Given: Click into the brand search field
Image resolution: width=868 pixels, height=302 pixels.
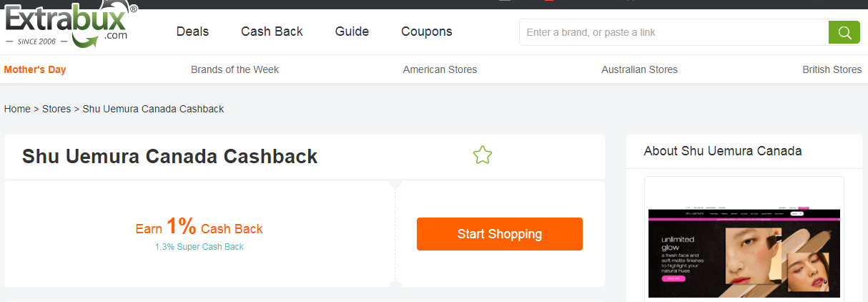Looking at the screenshot, I should pyautogui.click(x=674, y=32).
